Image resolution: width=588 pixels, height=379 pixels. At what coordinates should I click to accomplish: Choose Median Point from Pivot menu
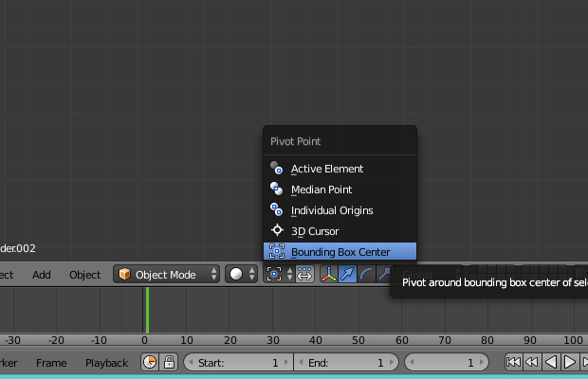[322, 189]
